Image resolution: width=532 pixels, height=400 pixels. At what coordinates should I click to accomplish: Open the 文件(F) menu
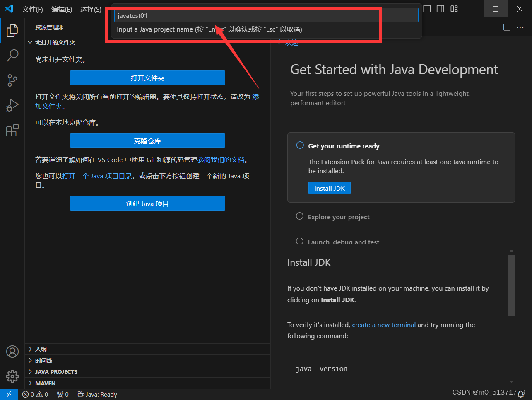tap(32, 9)
